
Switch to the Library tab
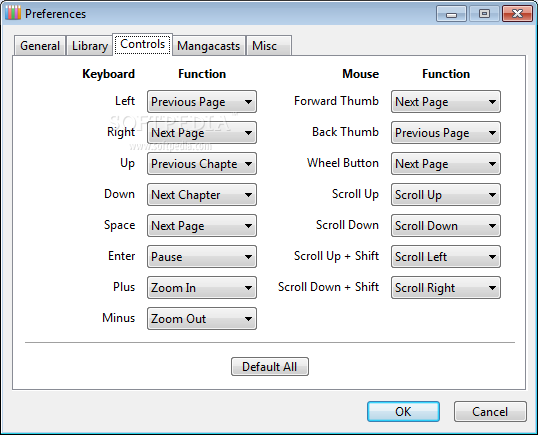tap(90, 46)
